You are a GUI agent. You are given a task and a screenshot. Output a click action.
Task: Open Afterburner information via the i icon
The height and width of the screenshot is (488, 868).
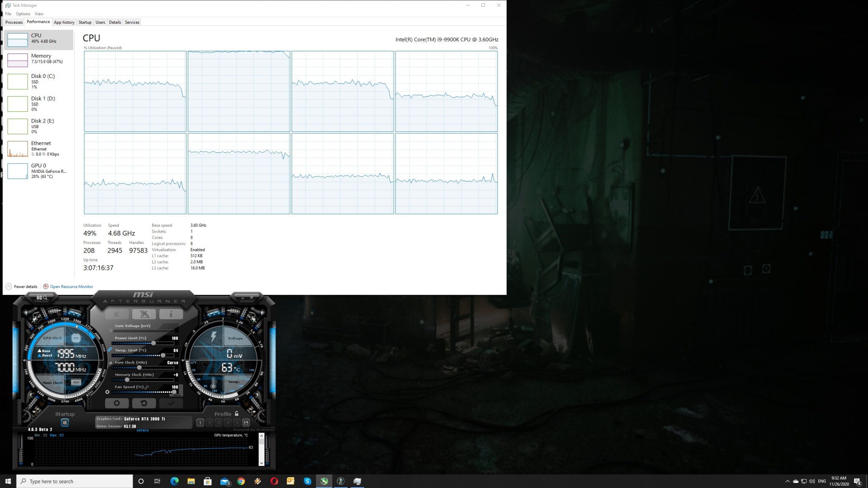tap(171, 314)
